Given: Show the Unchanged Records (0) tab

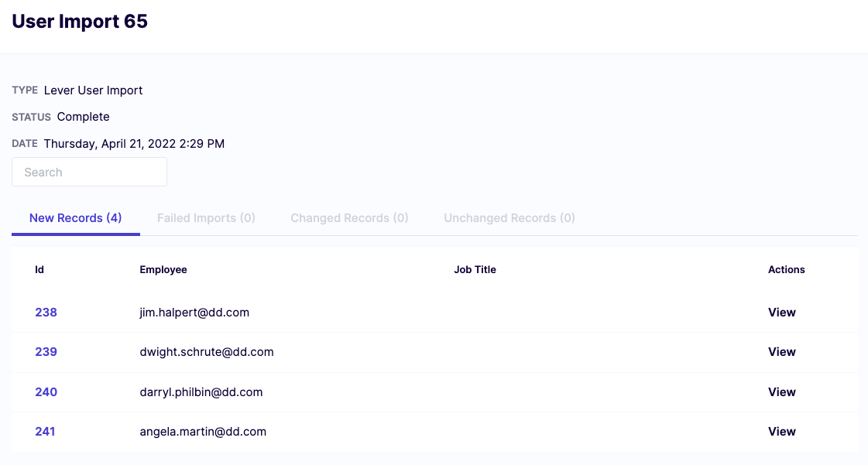Looking at the screenshot, I should click(x=509, y=218).
